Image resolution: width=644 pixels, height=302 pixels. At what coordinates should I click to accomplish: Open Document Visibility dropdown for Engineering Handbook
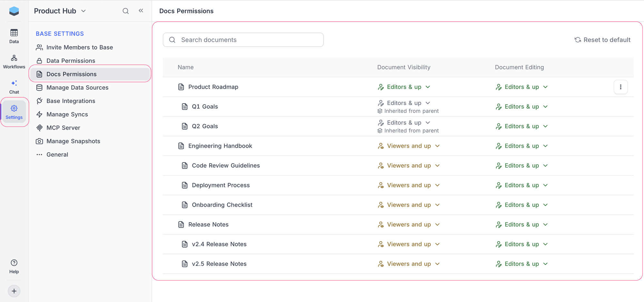click(409, 146)
